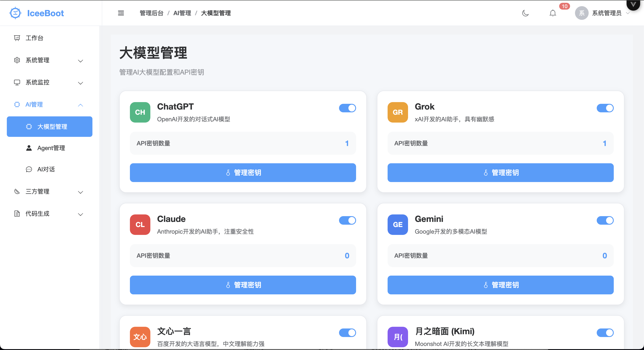Click the third-party management icon
644x350 pixels.
(17, 192)
